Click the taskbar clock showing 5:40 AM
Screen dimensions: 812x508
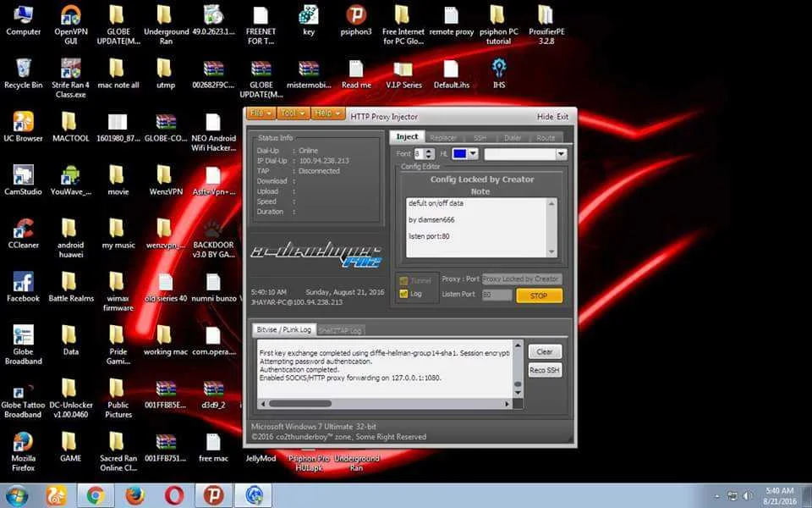click(780, 496)
